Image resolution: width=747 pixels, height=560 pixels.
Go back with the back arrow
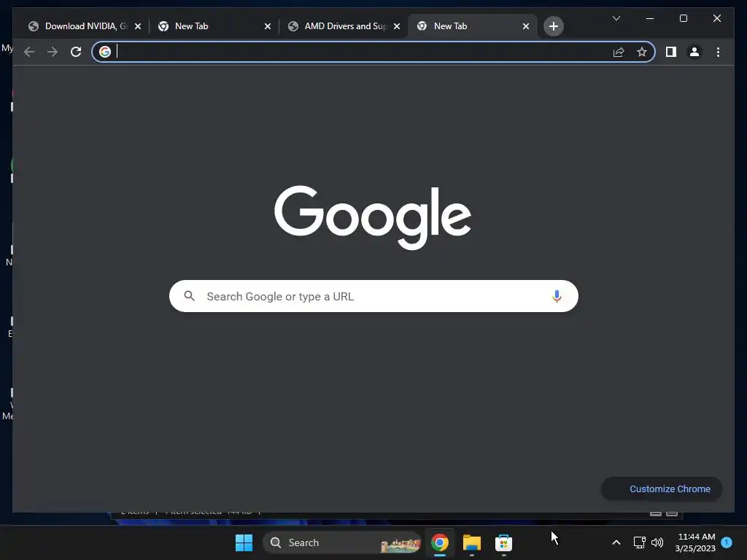[x=29, y=52]
